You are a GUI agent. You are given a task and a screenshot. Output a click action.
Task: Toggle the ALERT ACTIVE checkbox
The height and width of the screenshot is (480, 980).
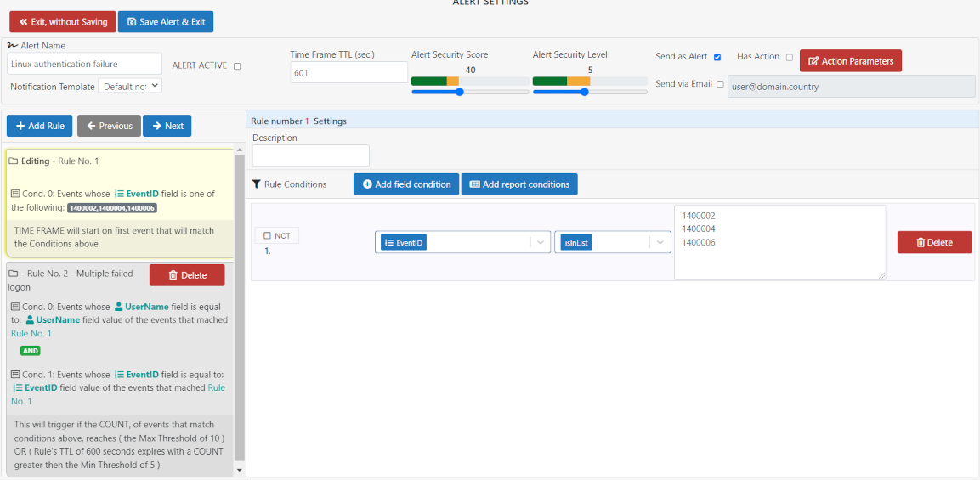[x=237, y=66]
